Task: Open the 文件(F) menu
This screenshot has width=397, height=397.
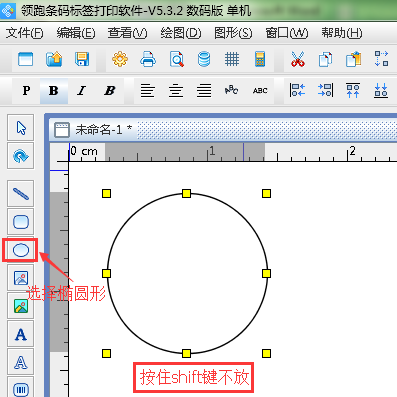Action: tap(25, 33)
